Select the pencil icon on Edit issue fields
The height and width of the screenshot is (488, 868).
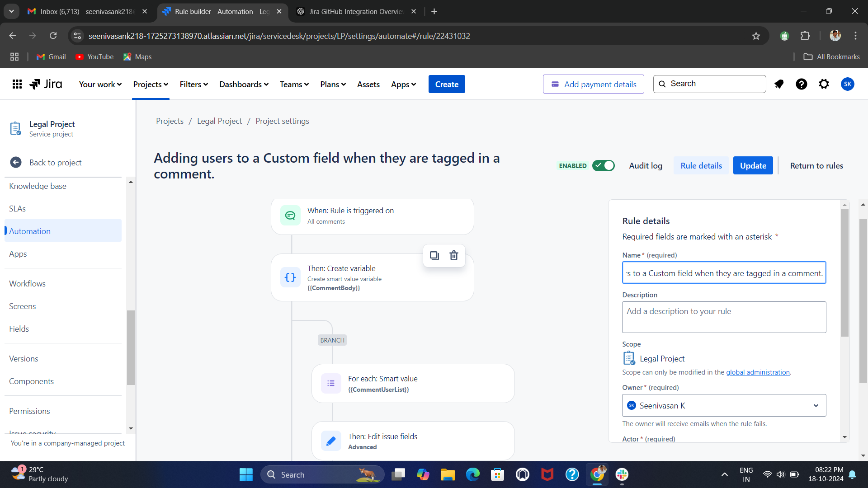click(x=331, y=441)
